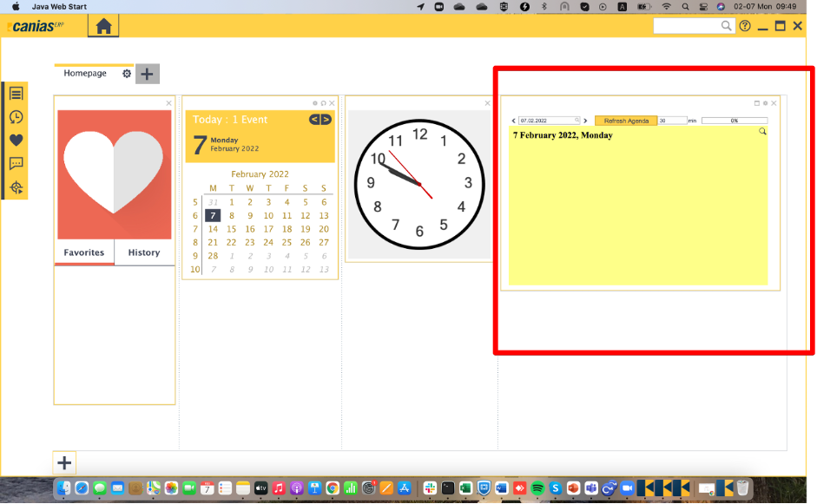Select the Favorites tab
The width and height of the screenshot is (817, 504).
[x=84, y=252]
